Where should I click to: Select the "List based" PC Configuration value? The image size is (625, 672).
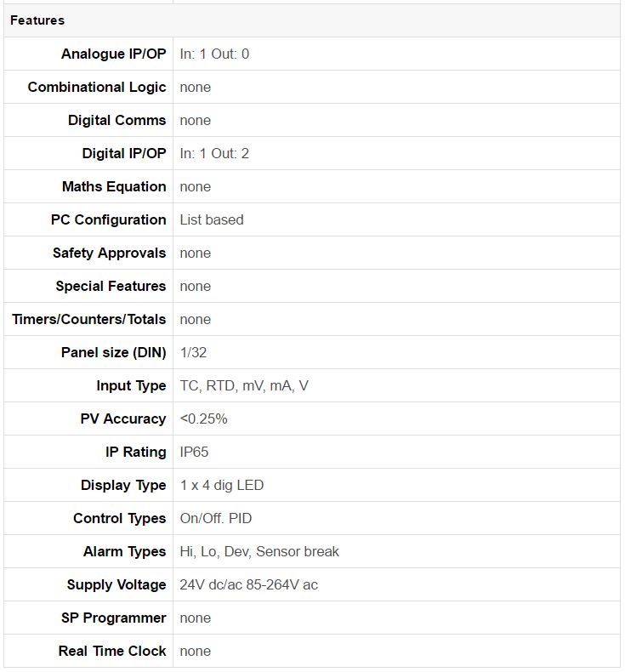click(x=212, y=219)
